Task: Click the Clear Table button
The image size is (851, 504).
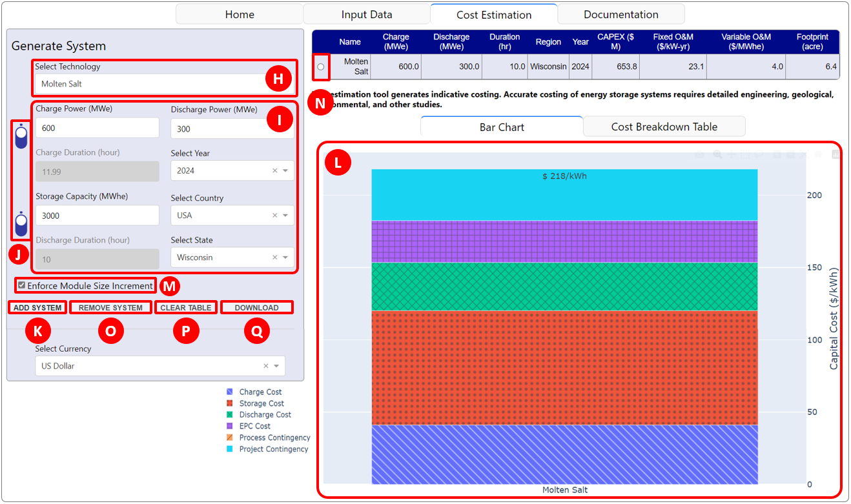Action: (x=186, y=308)
